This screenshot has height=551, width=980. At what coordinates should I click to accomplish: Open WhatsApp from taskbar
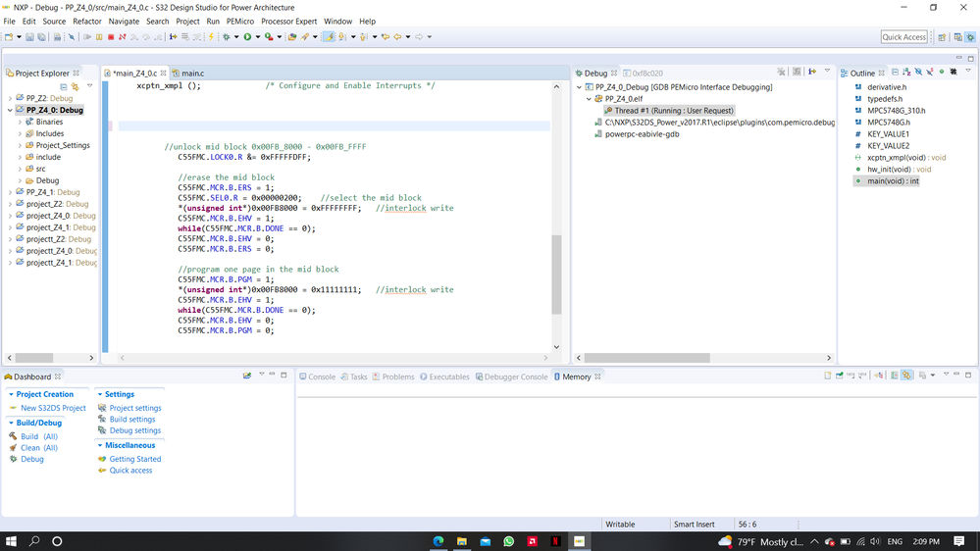pos(509,541)
